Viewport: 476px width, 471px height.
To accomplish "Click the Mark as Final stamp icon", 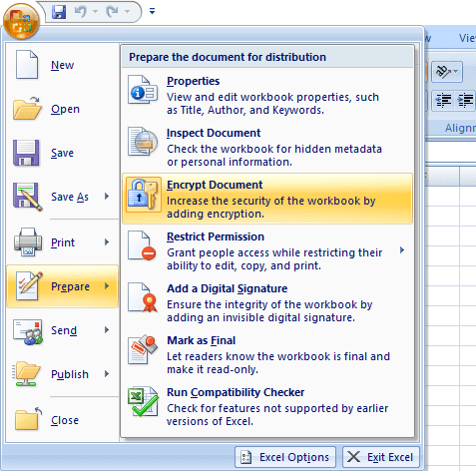I will tap(143, 349).
